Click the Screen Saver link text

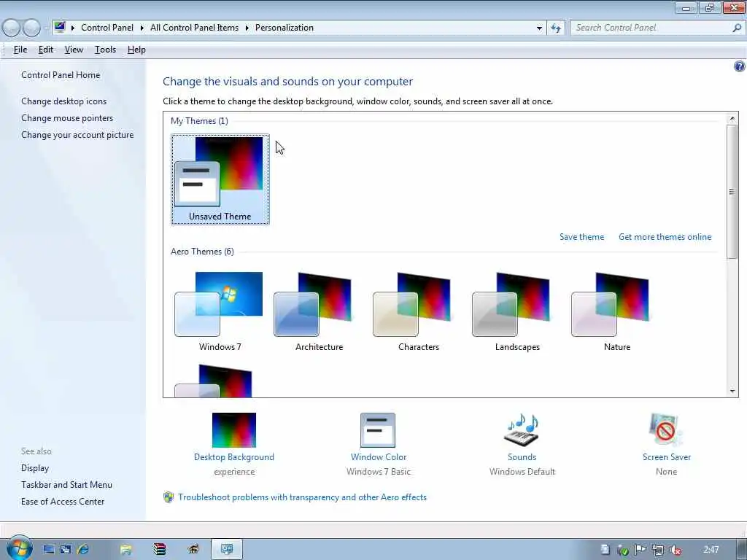pos(666,457)
